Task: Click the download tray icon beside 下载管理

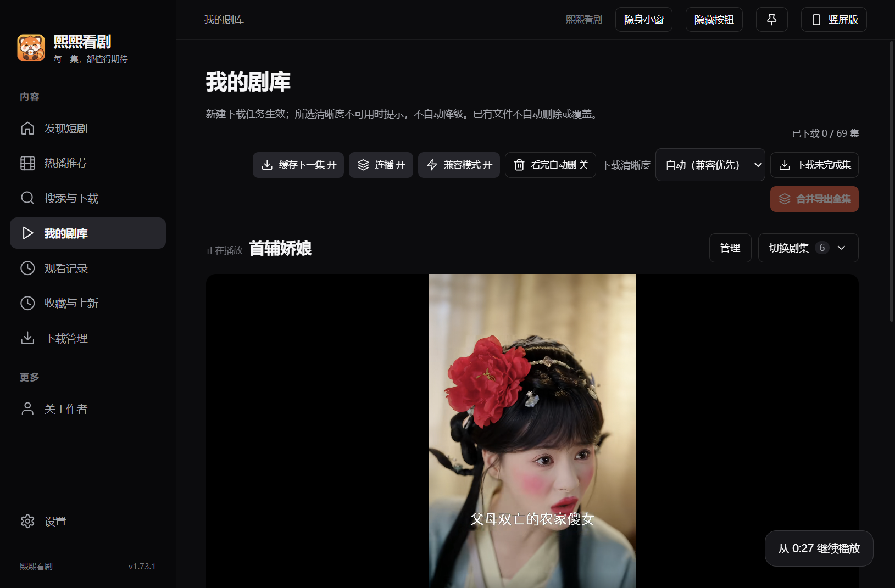Action: click(x=27, y=338)
